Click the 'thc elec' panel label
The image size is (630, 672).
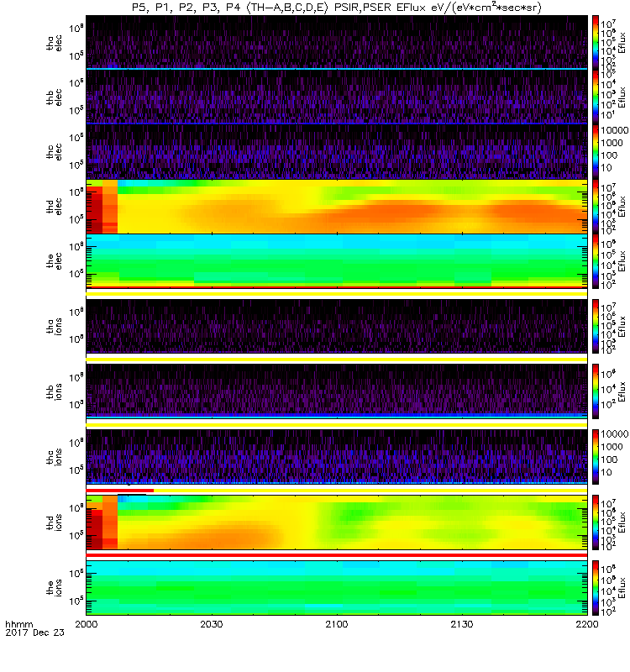(54, 152)
